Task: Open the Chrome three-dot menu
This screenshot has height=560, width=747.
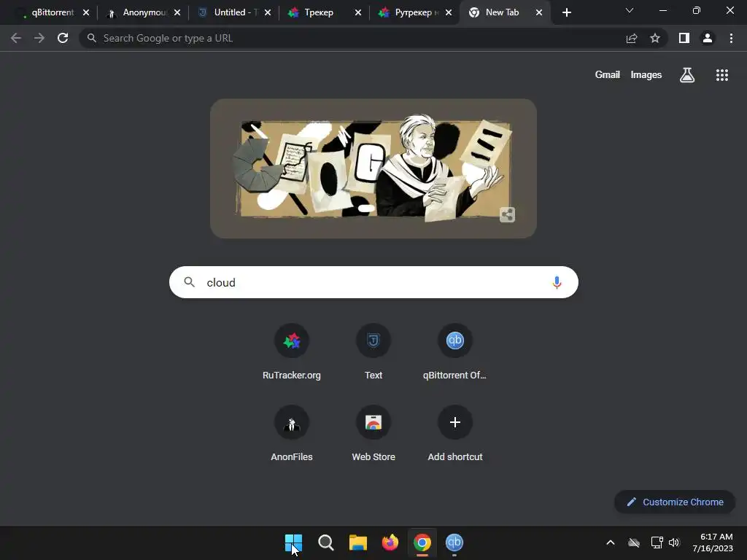Action: [x=731, y=38]
